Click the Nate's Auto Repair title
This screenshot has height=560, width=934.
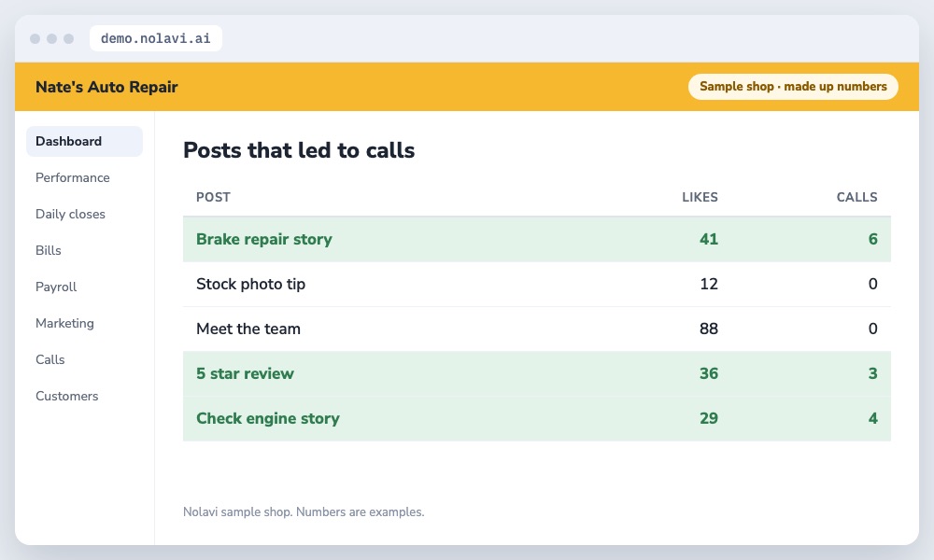coord(106,87)
